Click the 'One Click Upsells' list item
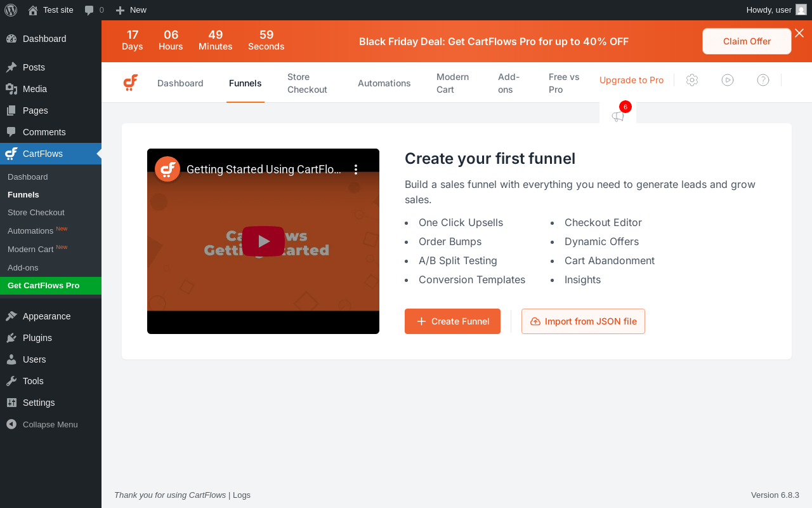The width and height of the screenshot is (812, 508). [461, 223]
